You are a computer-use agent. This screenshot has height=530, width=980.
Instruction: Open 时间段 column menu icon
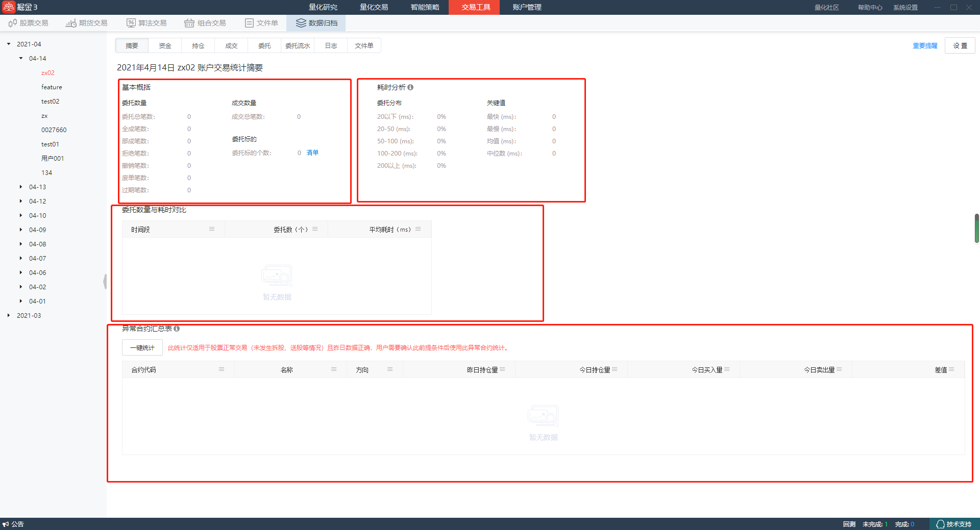click(212, 229)
